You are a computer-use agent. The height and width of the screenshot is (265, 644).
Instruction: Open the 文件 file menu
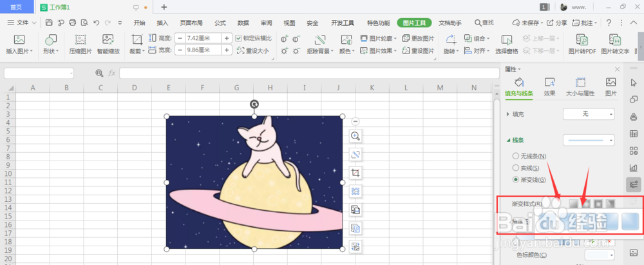tap(22, 23)
